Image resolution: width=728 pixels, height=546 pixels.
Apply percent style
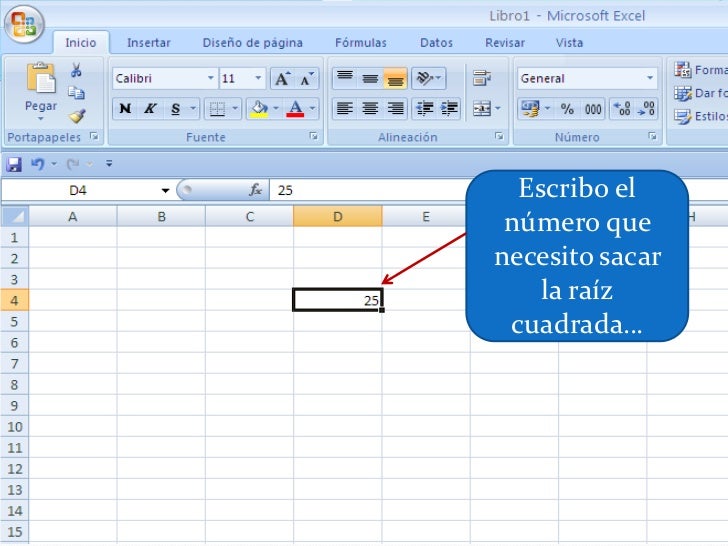pyautogui.click(x=567, y=109)
